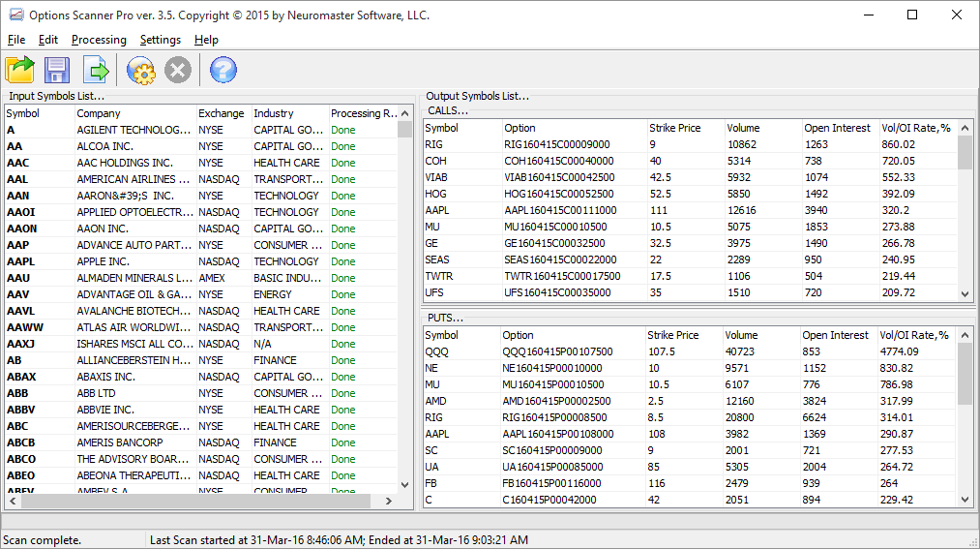The height and width of the screenshot is (549, 980).
Task: Click the Export green arrow icon
Action: 96,70
